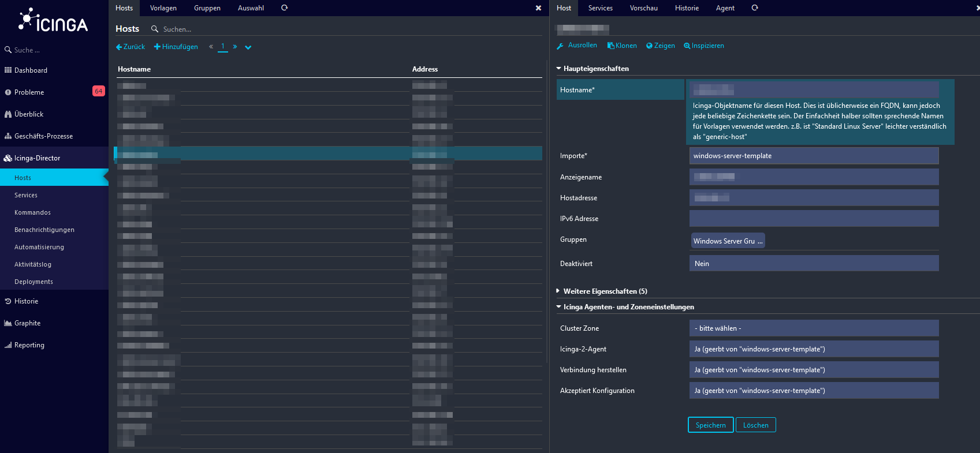This screenshot has height=453, width=980.
Task: Click the Icinga logo
Action: coord(53,21)
